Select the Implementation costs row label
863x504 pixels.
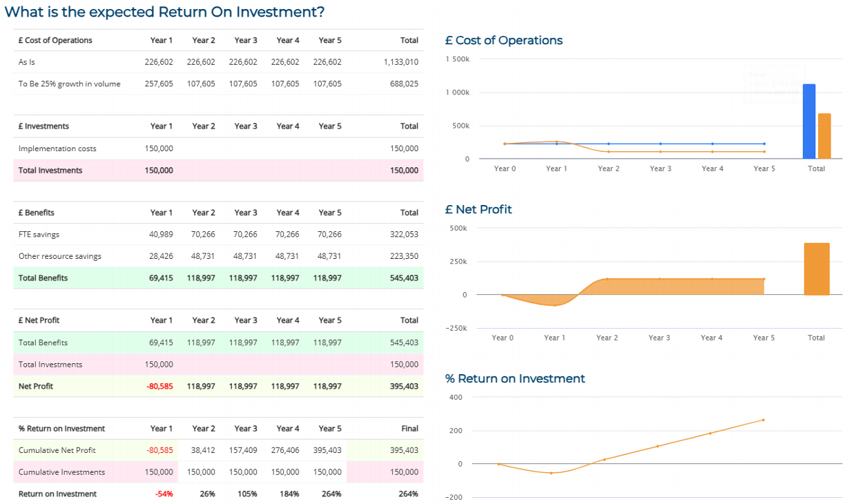[x=57, y=148]
